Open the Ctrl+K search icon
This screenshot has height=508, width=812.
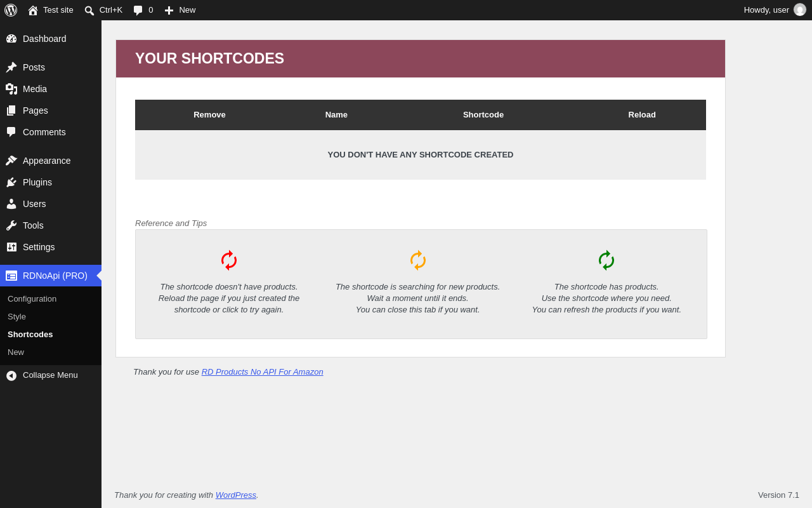89,10
